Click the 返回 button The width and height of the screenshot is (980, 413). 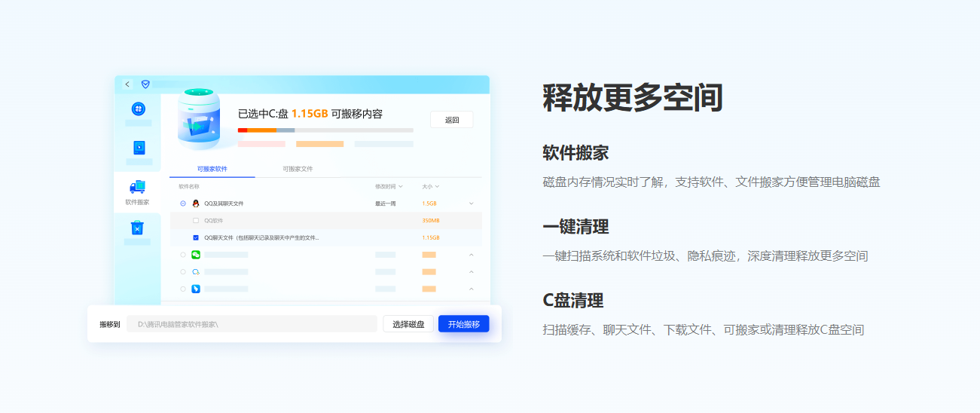[x=452, y=120]
